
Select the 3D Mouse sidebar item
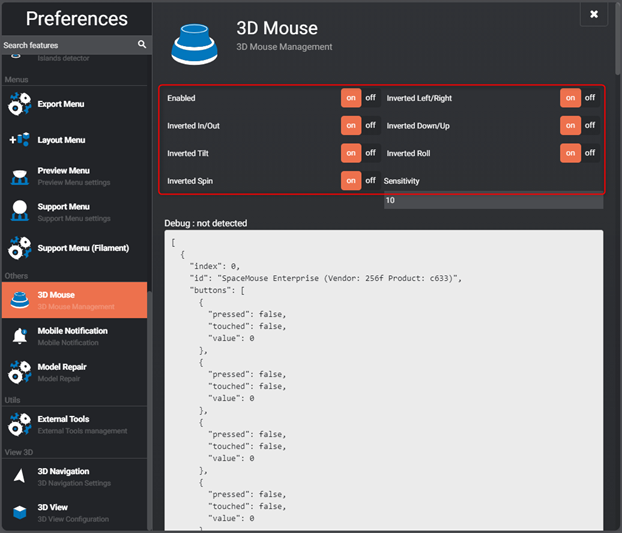click(74, 300)
